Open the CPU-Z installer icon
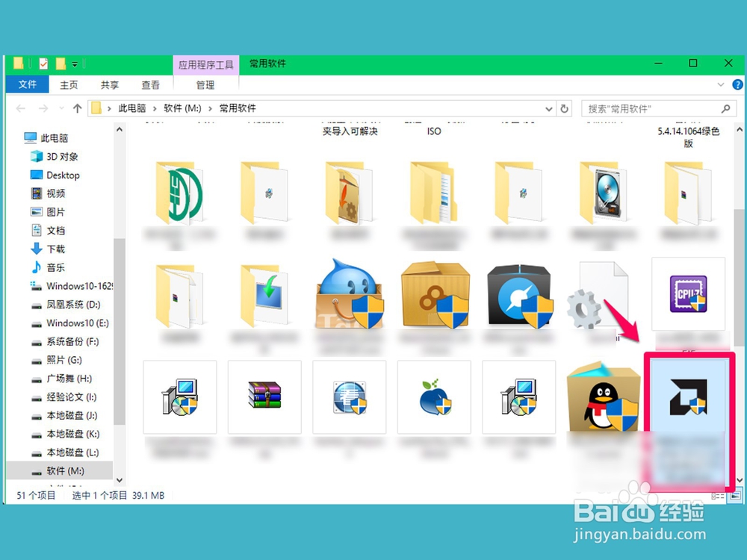 point(688,293)
